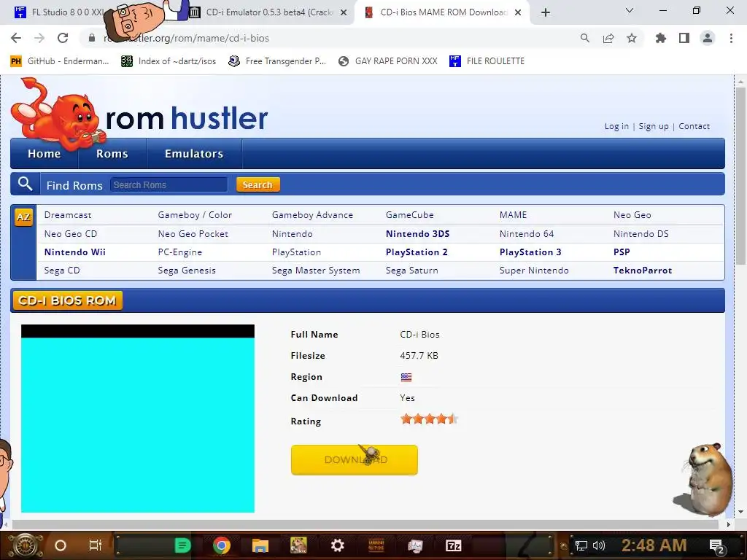
Task: Click the orange Search button
Action: pos(258,184)
